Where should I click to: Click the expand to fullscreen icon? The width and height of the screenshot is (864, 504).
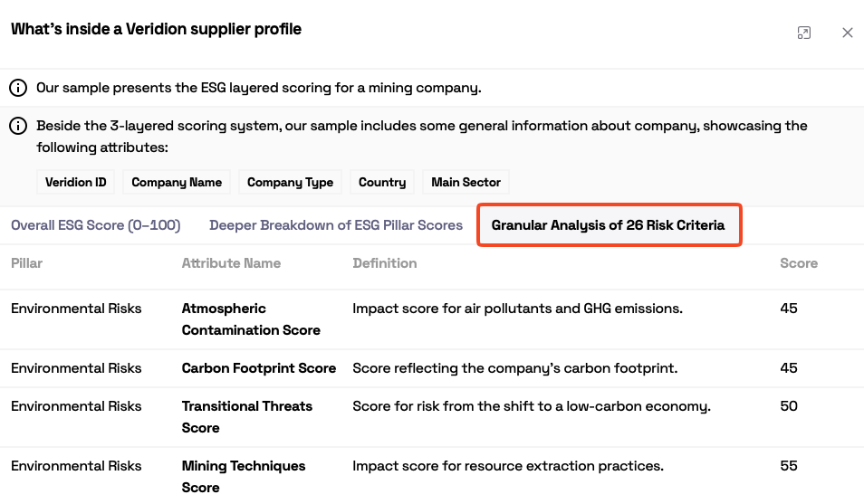tap(803, 33)
